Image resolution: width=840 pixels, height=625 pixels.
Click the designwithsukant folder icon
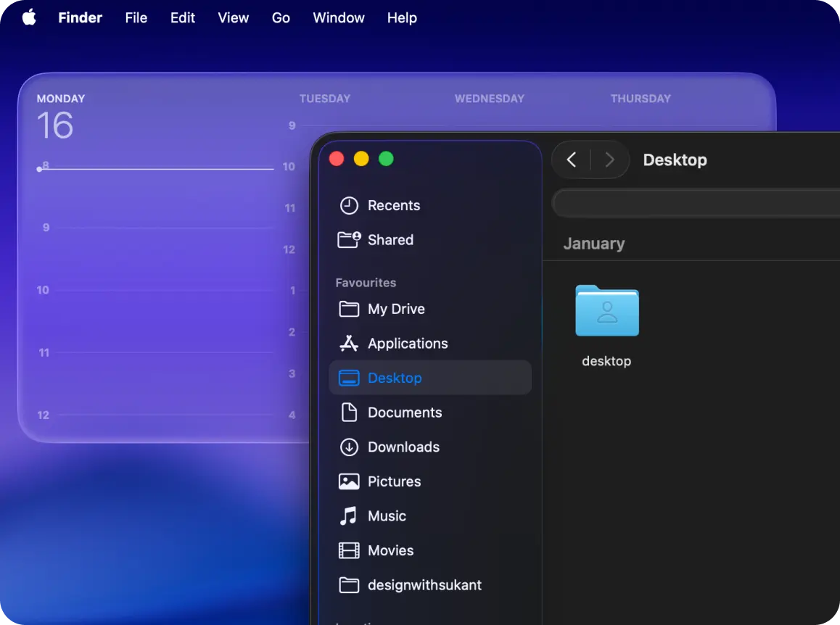tap(349, 585)
